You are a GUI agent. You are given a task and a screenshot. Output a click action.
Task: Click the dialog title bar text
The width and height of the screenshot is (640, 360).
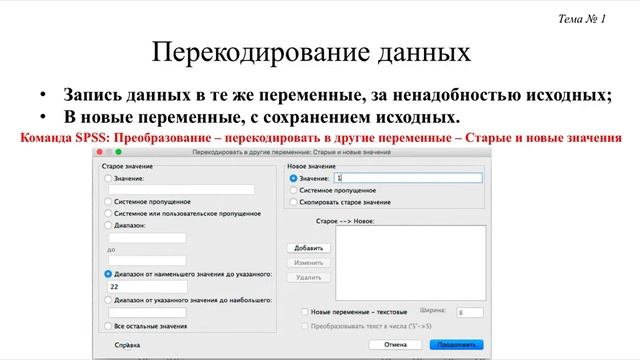[x=291, y=152]
